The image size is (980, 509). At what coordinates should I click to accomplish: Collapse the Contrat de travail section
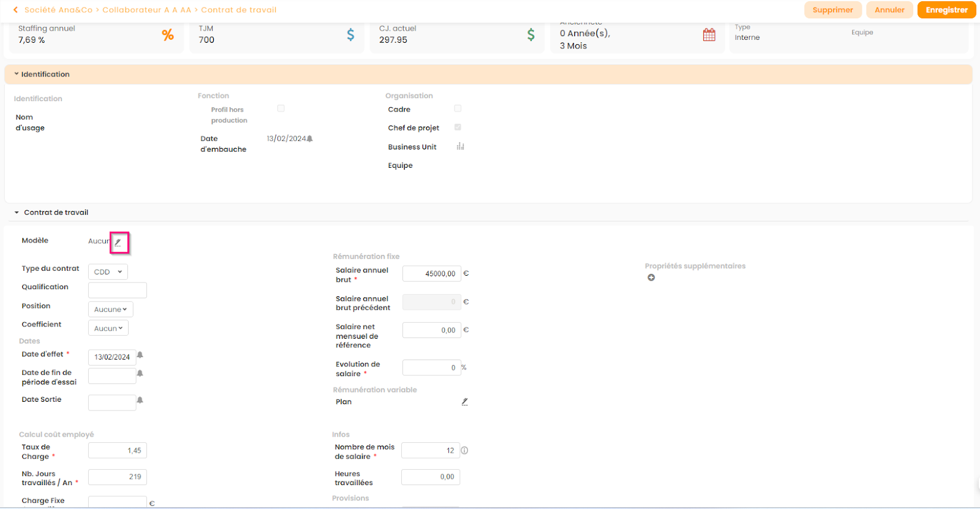(x=56, y=213)
